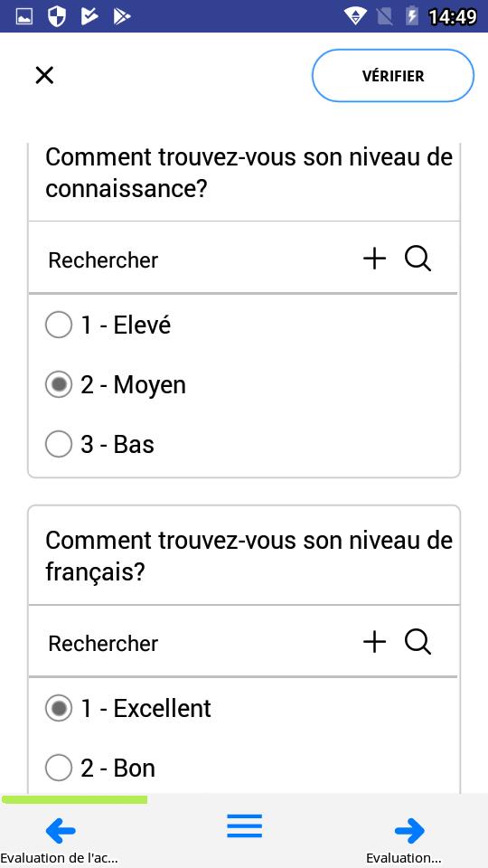Focus the Rechercher field for connaissance question
Screen dimensions: 488x868
(x=193, y=259)
